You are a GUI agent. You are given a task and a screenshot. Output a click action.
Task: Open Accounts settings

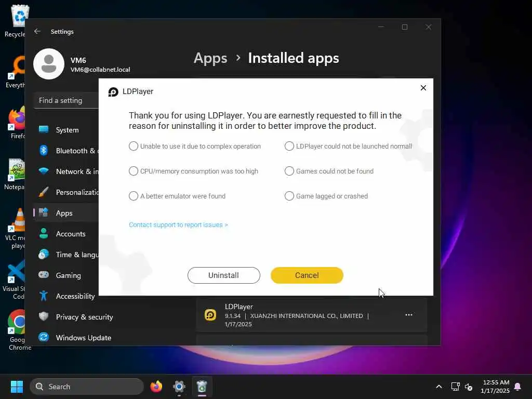click(66, 234)
